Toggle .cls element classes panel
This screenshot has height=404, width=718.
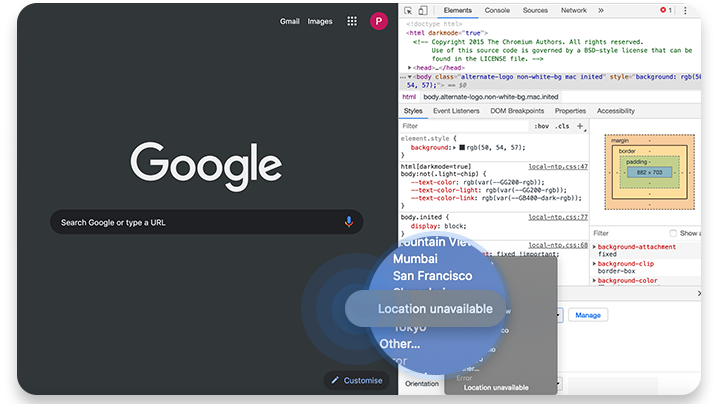pyautogui.click(x=562, y=126)
